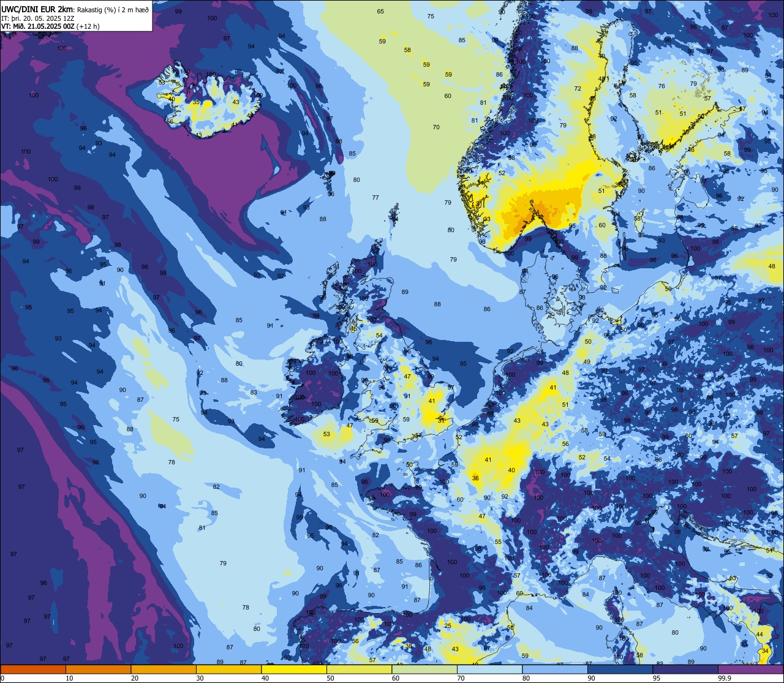784x683 pixels.
Task: Click the humidity value 34 at bottom right
Action: (765, 651)
